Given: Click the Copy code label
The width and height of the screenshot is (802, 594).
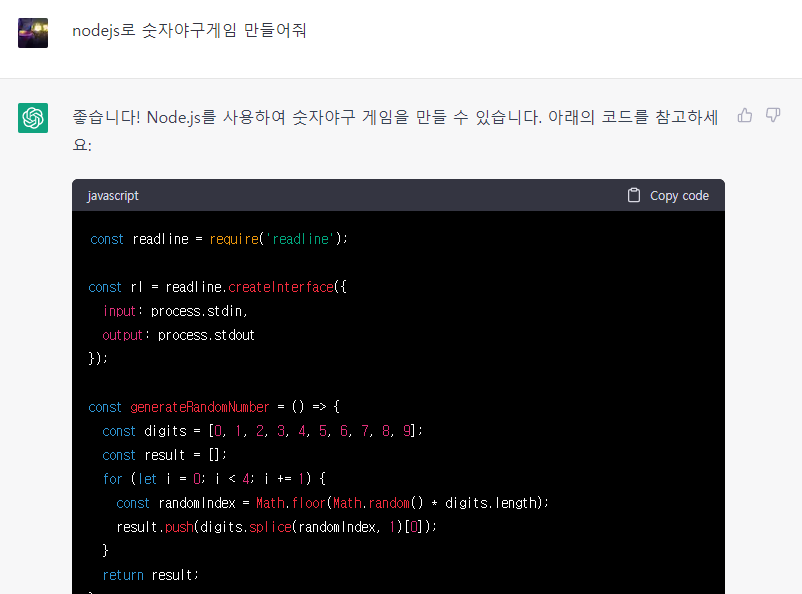Looking at the screenshot, I should pos(679,196).
